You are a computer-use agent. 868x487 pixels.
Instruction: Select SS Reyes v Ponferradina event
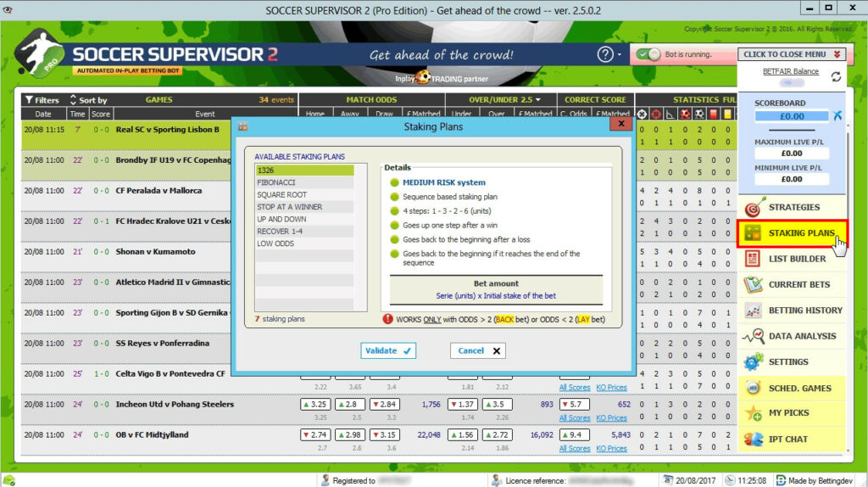(162, 343)
